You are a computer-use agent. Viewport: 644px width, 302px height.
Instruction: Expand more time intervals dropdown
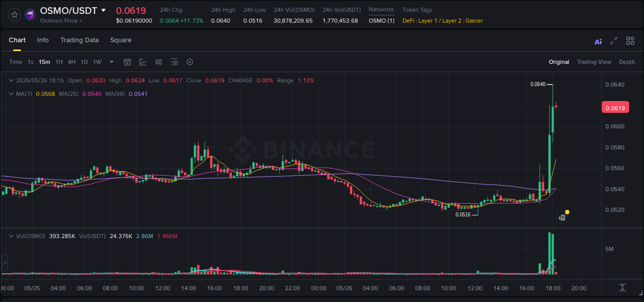point(112,62)
